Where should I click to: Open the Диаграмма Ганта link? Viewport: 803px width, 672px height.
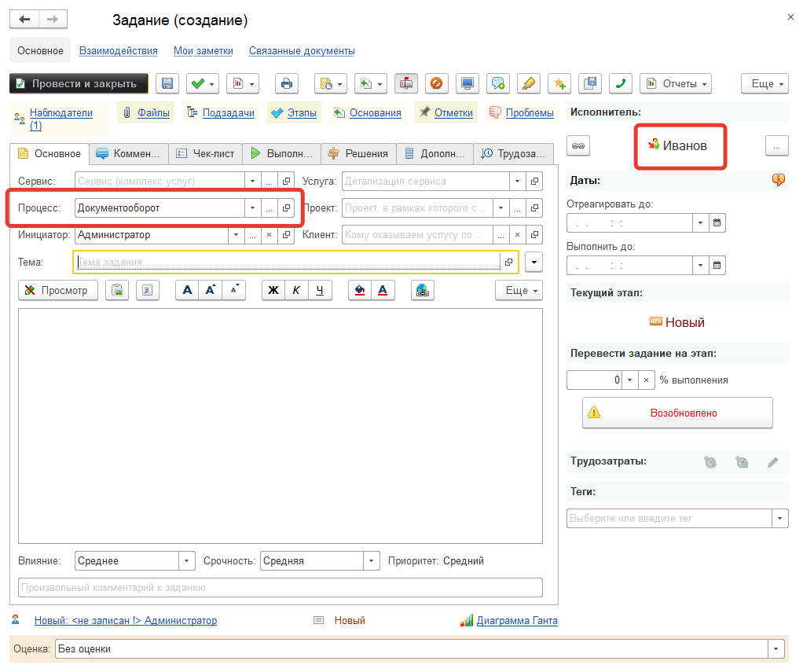tap(517, 621)
